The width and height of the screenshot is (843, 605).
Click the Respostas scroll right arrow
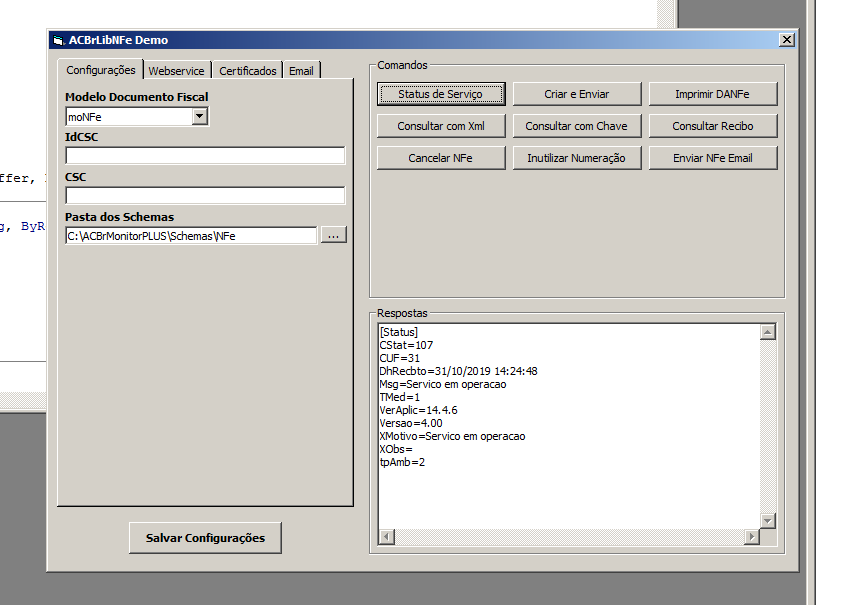(752, 537)
